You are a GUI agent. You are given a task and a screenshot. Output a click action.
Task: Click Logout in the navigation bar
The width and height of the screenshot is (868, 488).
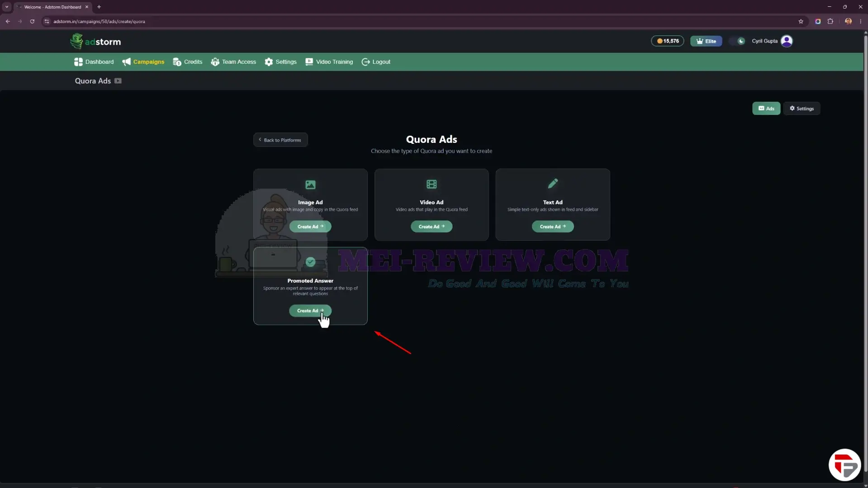tap(376, 62)
